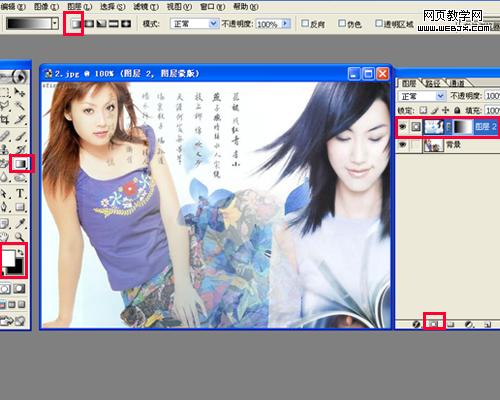Open the 图层(L) menu

pos(79,6)
